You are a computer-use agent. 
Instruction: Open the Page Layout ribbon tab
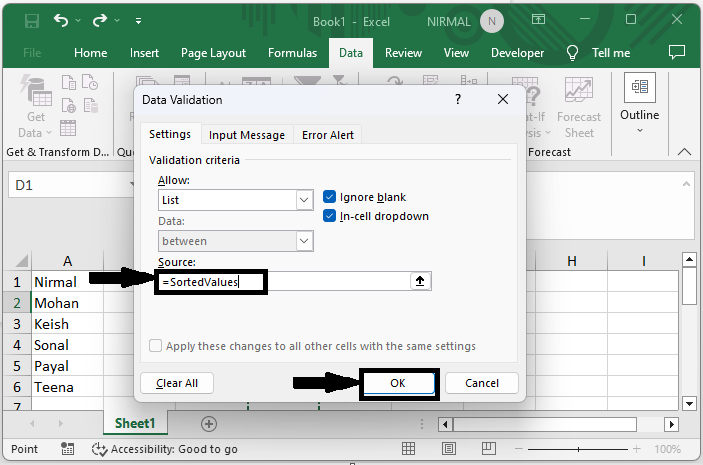pos(213,53)
